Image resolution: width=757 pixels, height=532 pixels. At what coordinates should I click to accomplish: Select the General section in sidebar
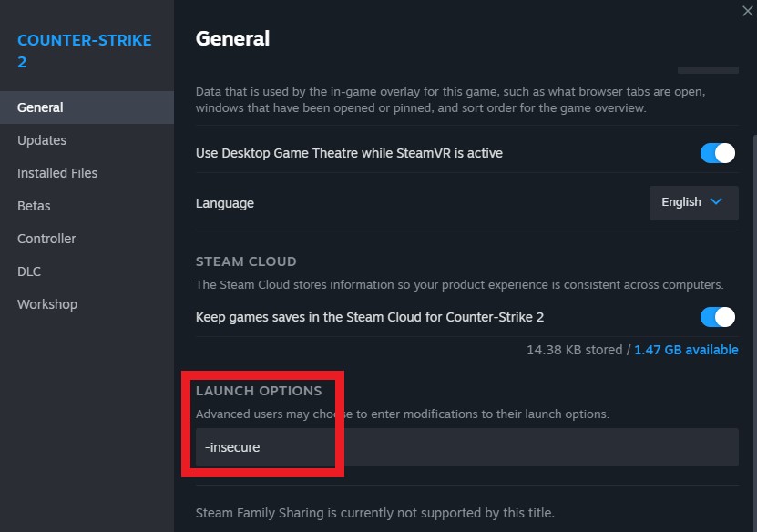[x=40, y=107]
